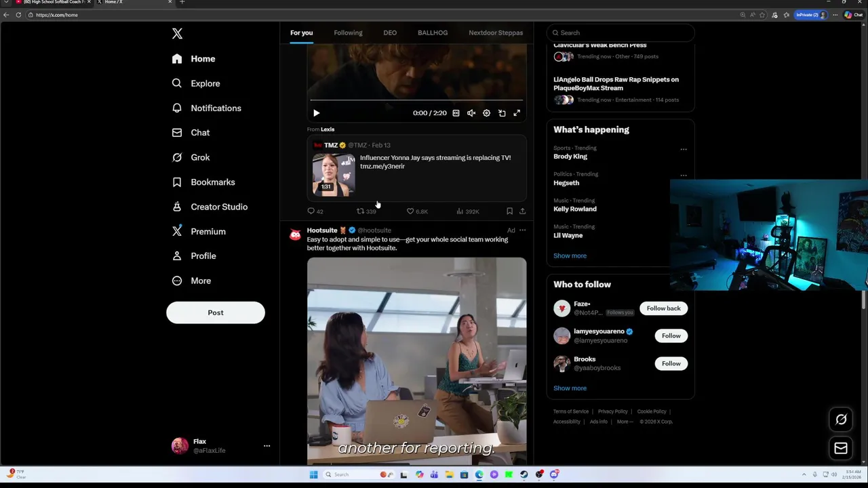Open Notifications from the sidebar

click(x=206, y=108)
